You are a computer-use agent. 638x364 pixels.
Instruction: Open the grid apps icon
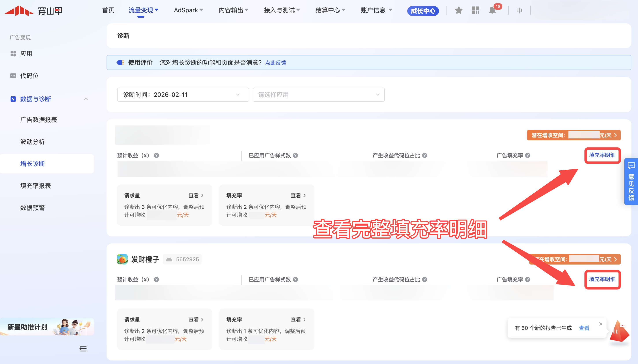tap(475, 10)
